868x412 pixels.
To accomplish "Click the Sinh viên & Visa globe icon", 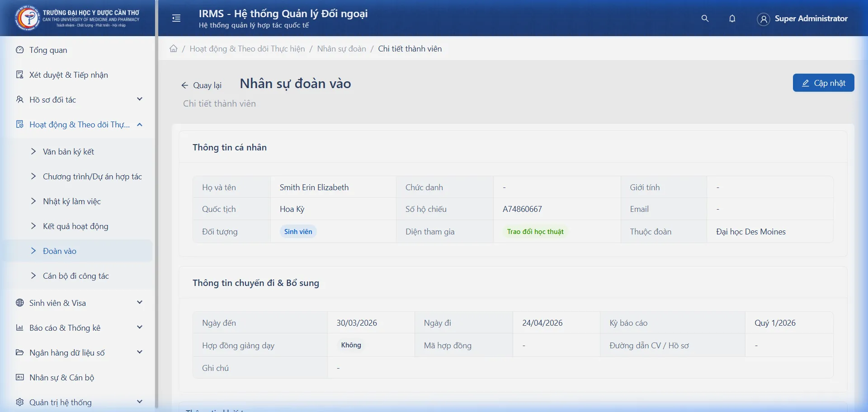I will pyautogui.click(x=19, y=303).
